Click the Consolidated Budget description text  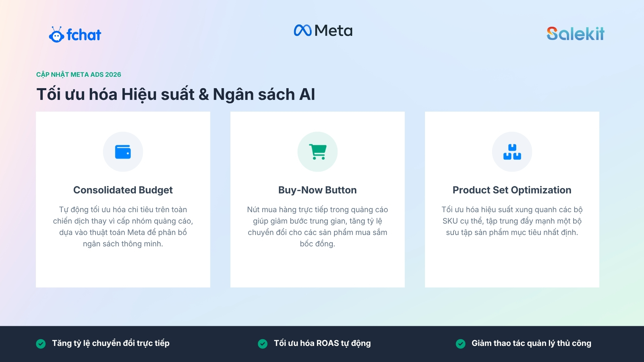click(123, 227)
